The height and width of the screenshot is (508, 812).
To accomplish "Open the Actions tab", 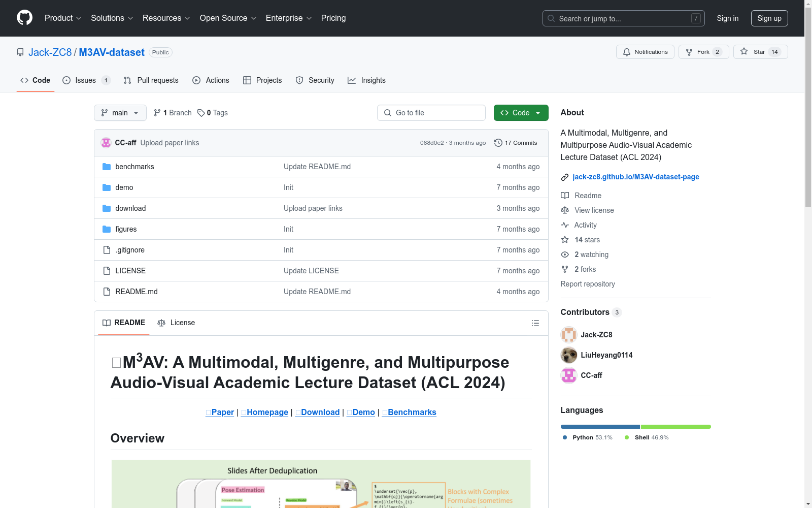I will click(x=211, y=80).
